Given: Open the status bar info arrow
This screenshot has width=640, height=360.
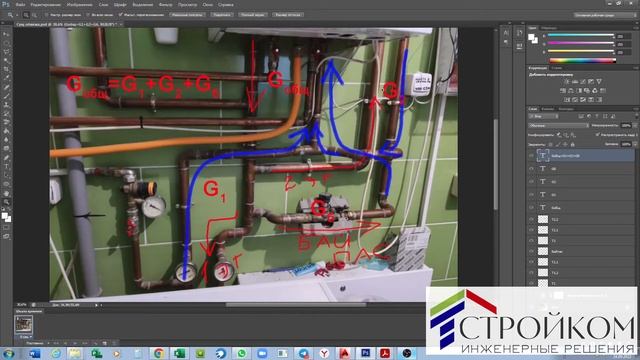Looking at the screenshot, I should [x=96, y=304].
